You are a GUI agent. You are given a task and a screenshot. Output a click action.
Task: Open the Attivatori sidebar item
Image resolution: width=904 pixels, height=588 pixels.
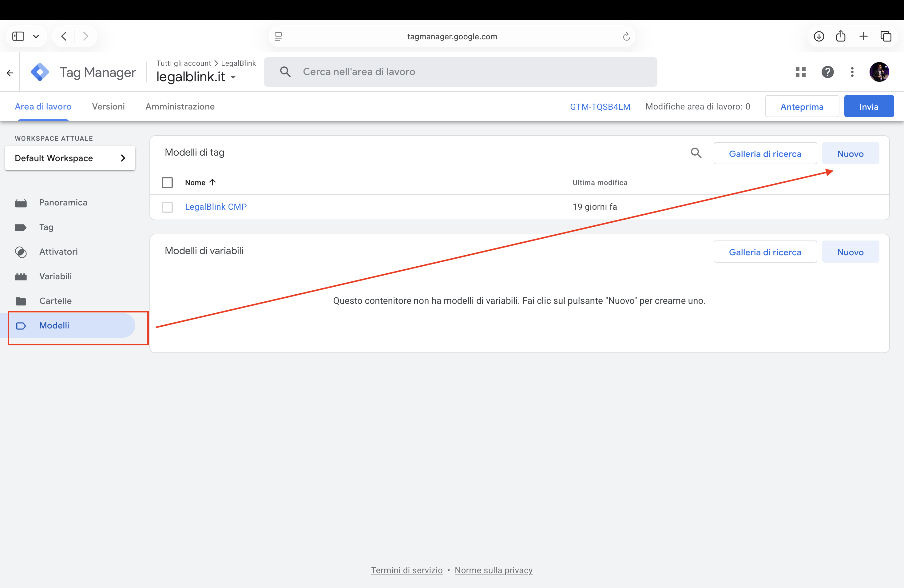tap(58, 252)
